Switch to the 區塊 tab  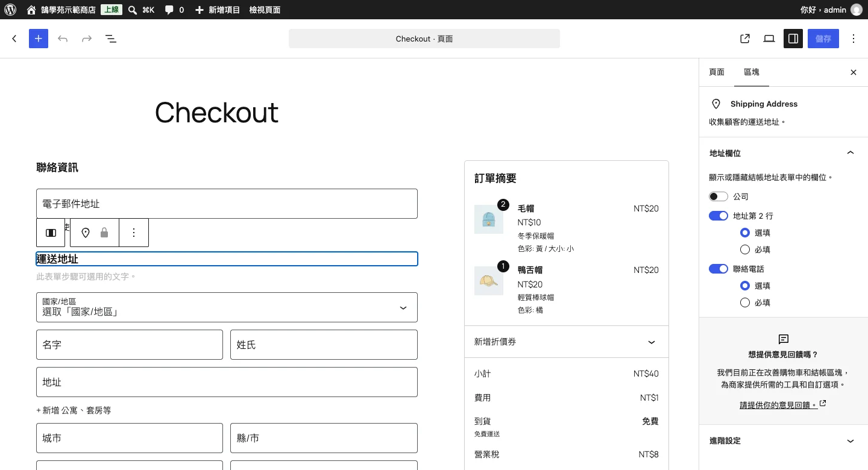[752, 72]
